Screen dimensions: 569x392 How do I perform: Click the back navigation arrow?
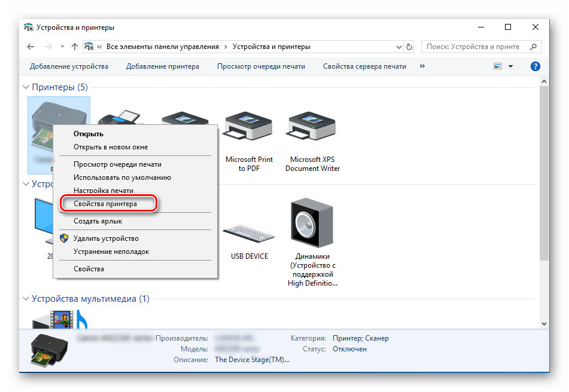(x=30, y=46)
